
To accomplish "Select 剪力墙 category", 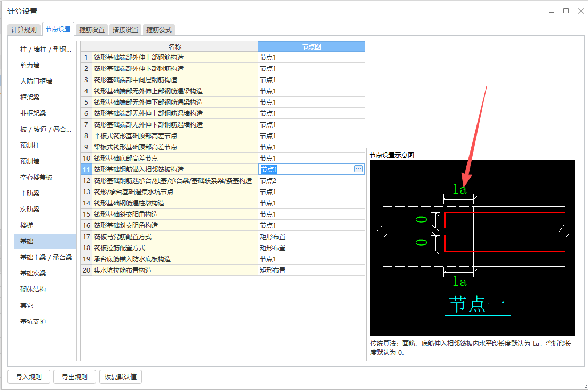I will [45, 65].
